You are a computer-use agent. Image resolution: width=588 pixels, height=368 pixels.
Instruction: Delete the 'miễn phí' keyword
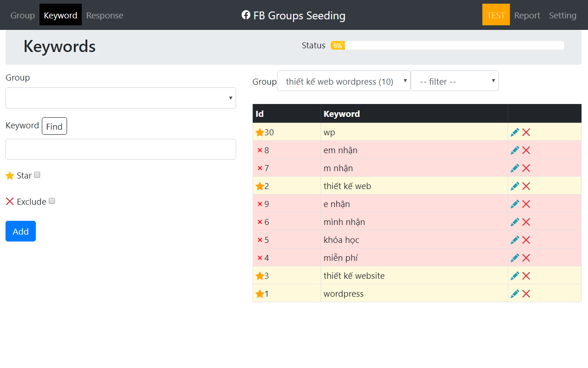coord(526,258)
